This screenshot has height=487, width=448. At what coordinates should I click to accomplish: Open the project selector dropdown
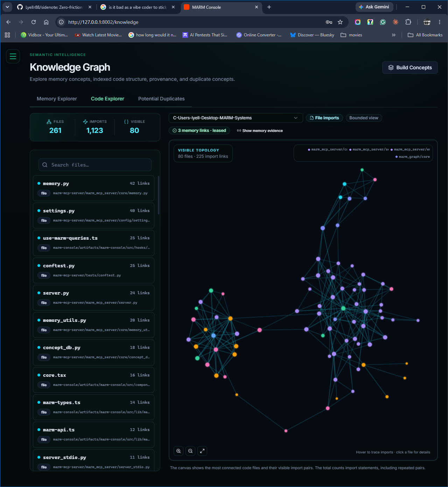coord(236,118)
